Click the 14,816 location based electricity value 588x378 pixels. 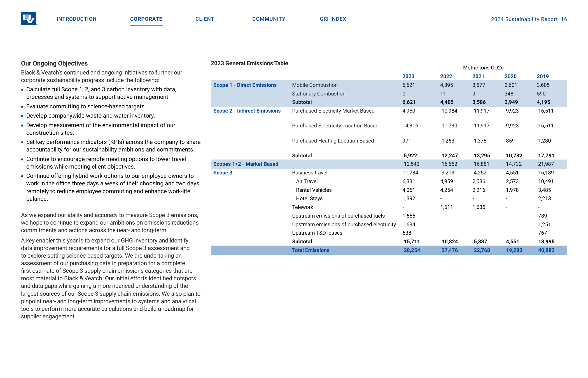point(410,126)
